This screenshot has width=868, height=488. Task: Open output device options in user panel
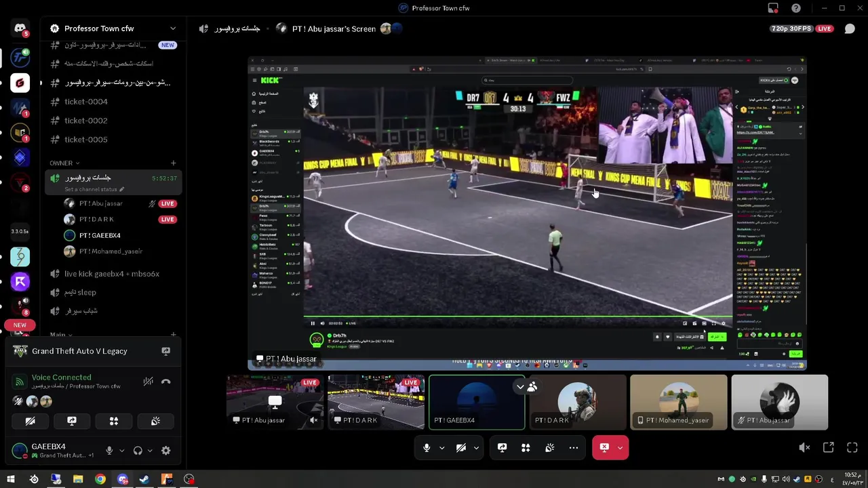pos(150,451)
